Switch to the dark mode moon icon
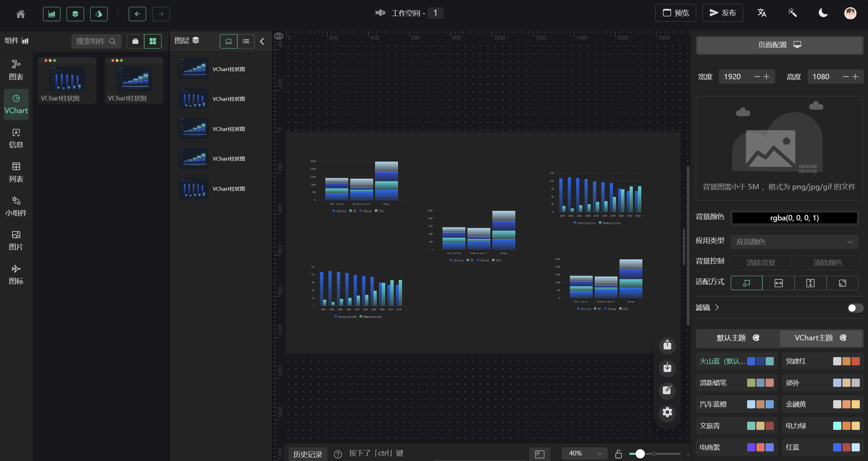Viewport: 868px width, 461px height. pyautogui.click(x=823, y=13)
